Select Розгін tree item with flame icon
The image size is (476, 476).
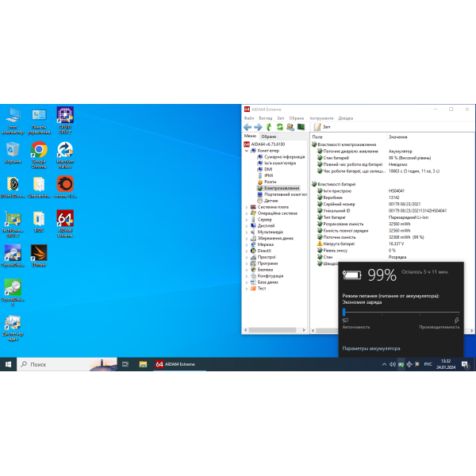pos(267,182)
